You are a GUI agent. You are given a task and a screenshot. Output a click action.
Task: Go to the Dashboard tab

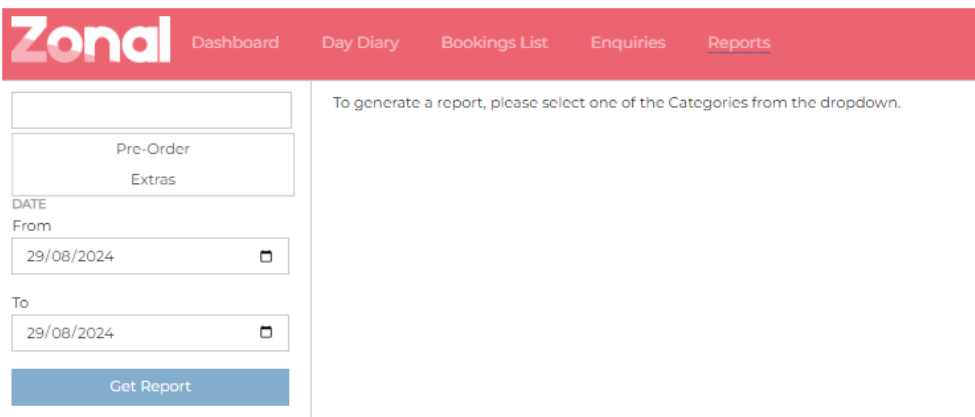pyautogui.click(x=235, y=43)
